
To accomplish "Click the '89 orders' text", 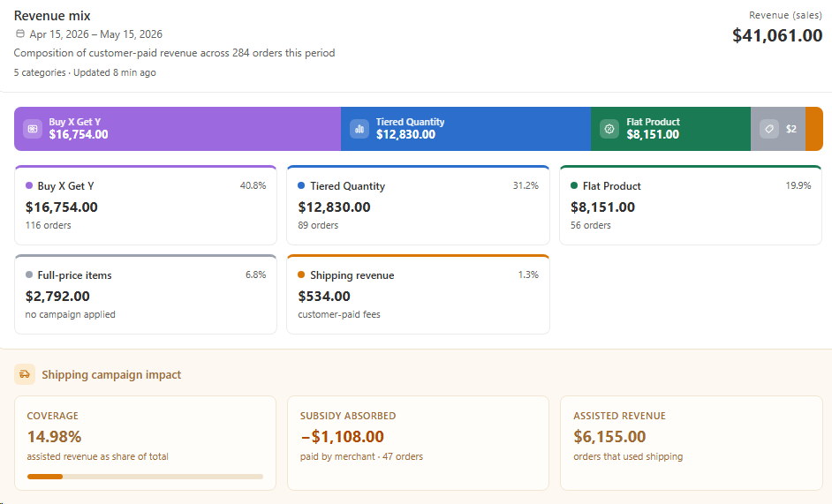I will click(318, 225).
